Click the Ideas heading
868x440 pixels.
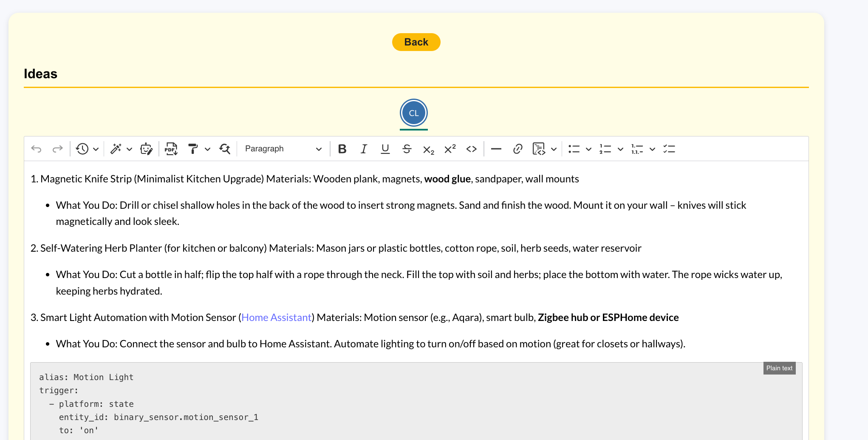pyautogui.click(x=40, y=74)
